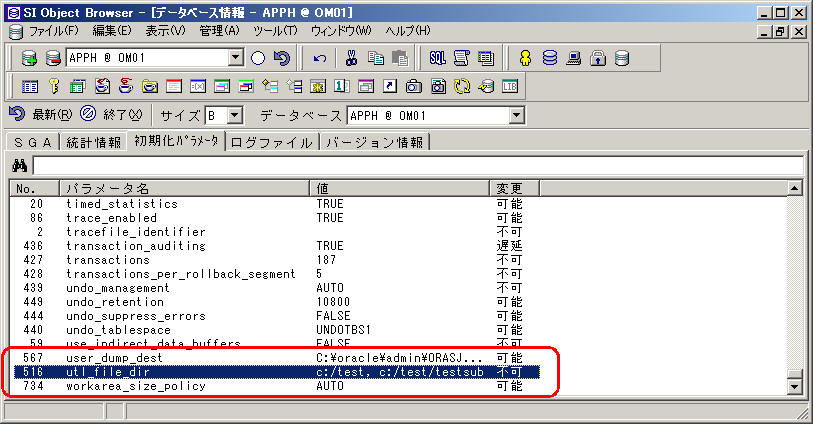Click the binoculars search icon
Screen dimensions: 813x424
[19, 165]
